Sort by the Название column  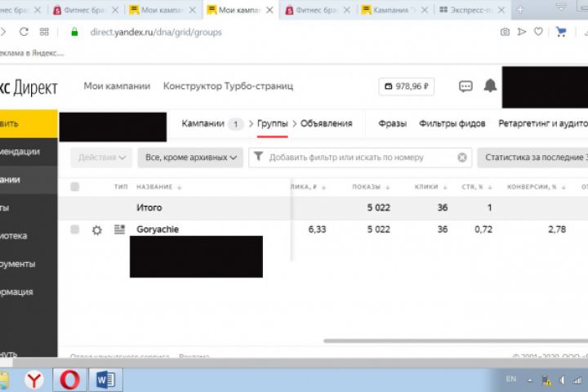158,187
